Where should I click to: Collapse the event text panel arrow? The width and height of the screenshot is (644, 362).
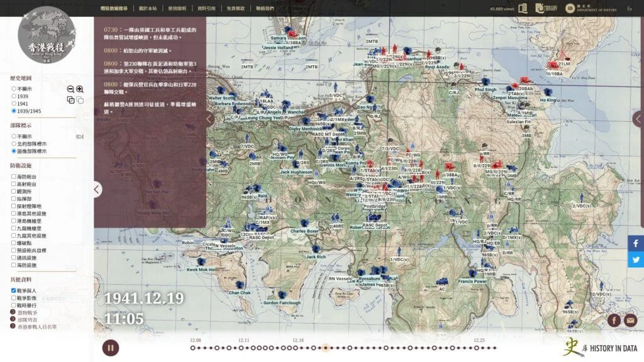tap(210, 119)
